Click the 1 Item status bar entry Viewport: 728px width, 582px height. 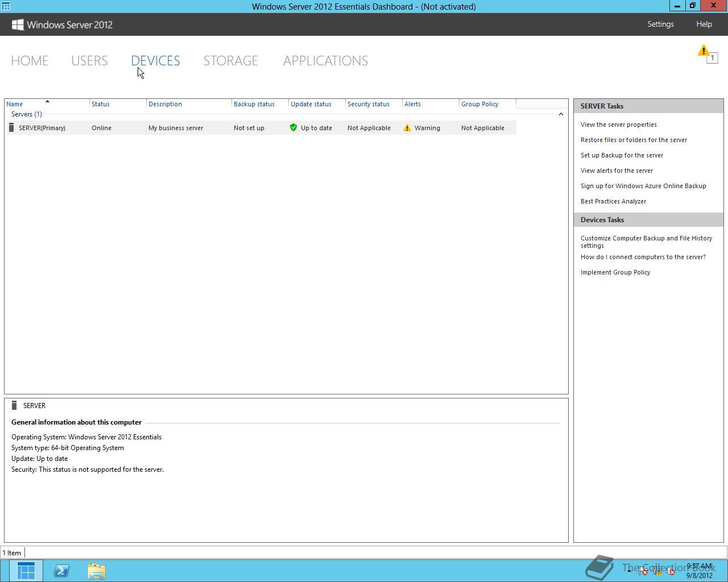tap(12, 553)
